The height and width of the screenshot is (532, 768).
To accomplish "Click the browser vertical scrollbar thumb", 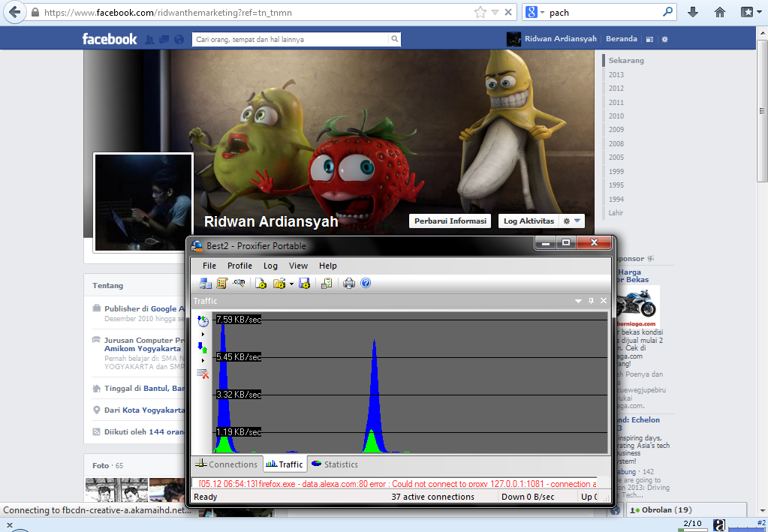I will (x=762, y=112).
